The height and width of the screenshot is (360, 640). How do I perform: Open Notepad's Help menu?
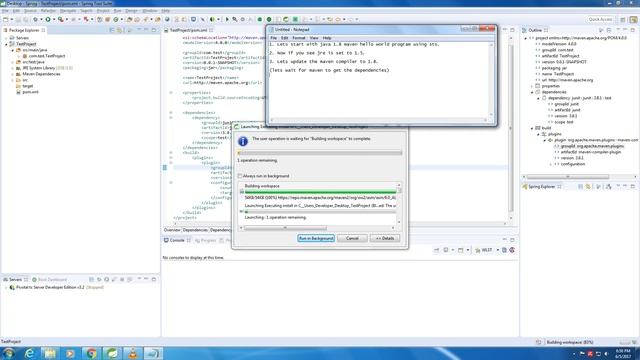327,38
